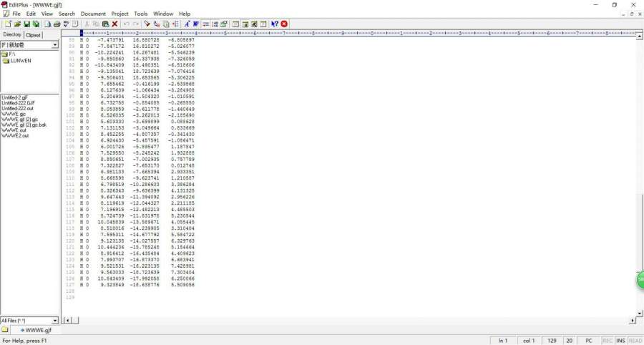
Task: Open the View menu
Action: click(47, 14)
